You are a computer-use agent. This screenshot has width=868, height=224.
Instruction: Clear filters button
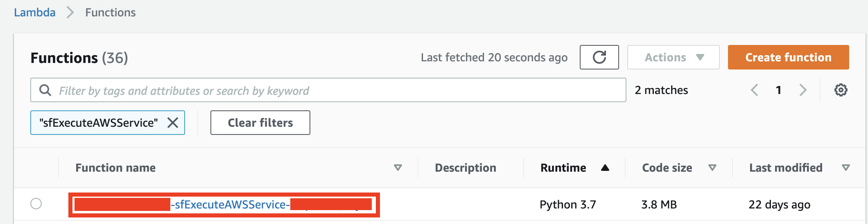(x=260, y=123)
